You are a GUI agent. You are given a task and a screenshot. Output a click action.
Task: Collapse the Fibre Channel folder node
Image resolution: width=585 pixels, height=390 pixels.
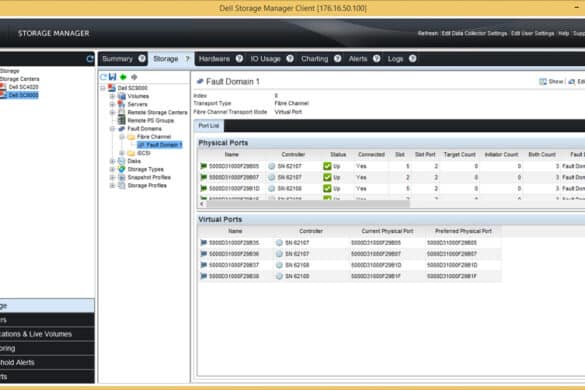pyautogui.click(x=122, y=137)
